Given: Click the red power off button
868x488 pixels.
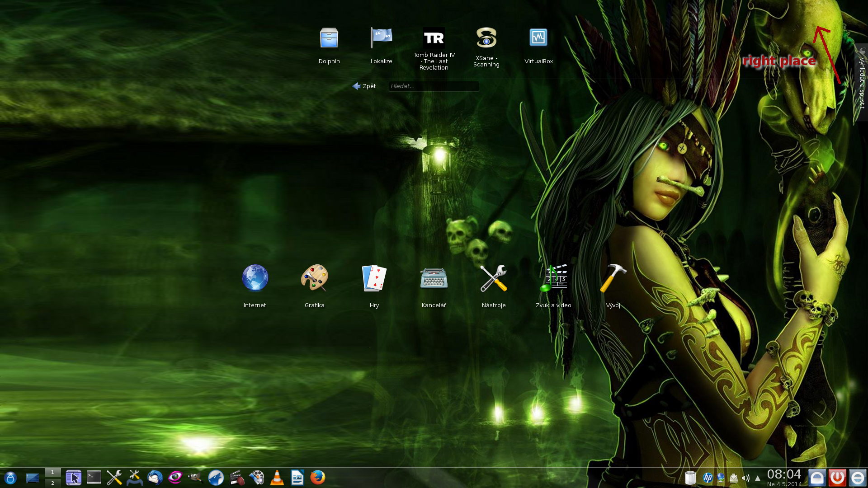Looking at the screenshot, I should coord(837,478).
